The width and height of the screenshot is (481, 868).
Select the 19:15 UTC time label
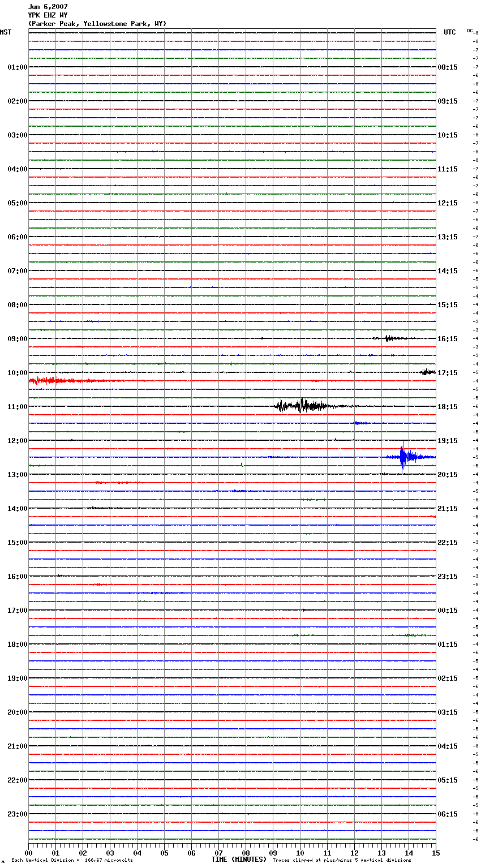click(448, 441)
